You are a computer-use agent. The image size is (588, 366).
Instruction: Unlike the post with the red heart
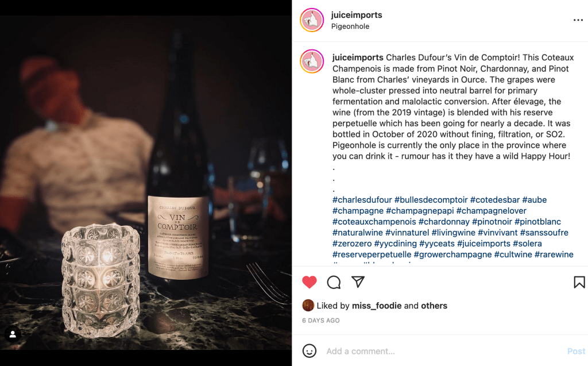tap(310, 282)
